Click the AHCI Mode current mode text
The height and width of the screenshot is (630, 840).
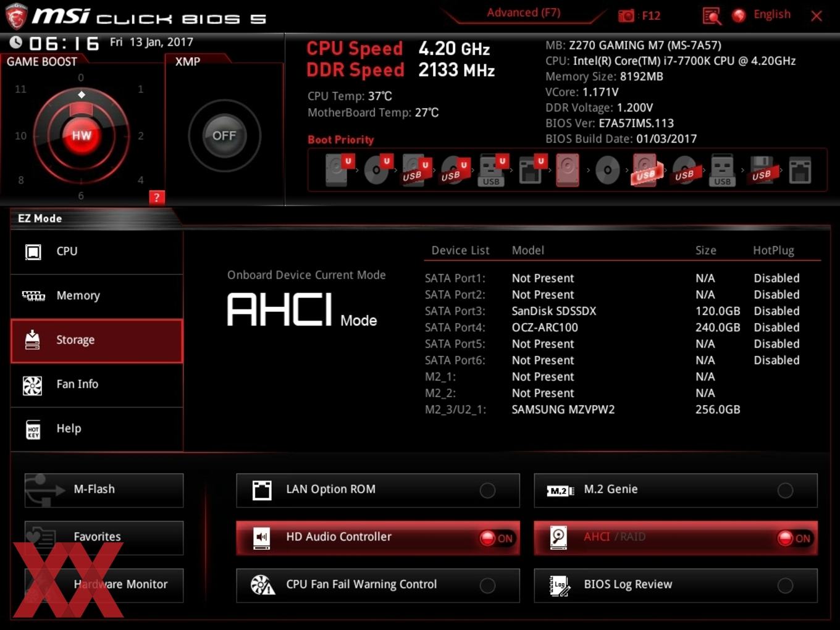coord(302,309)
